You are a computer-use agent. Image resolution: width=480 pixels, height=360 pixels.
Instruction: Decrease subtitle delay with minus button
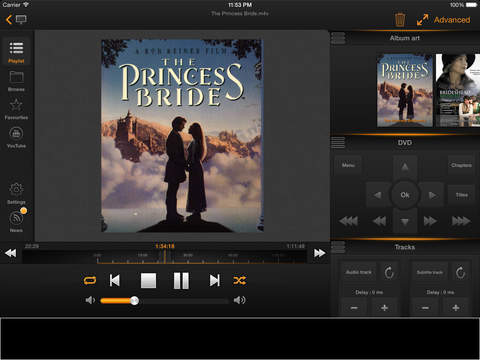[426, 308]
